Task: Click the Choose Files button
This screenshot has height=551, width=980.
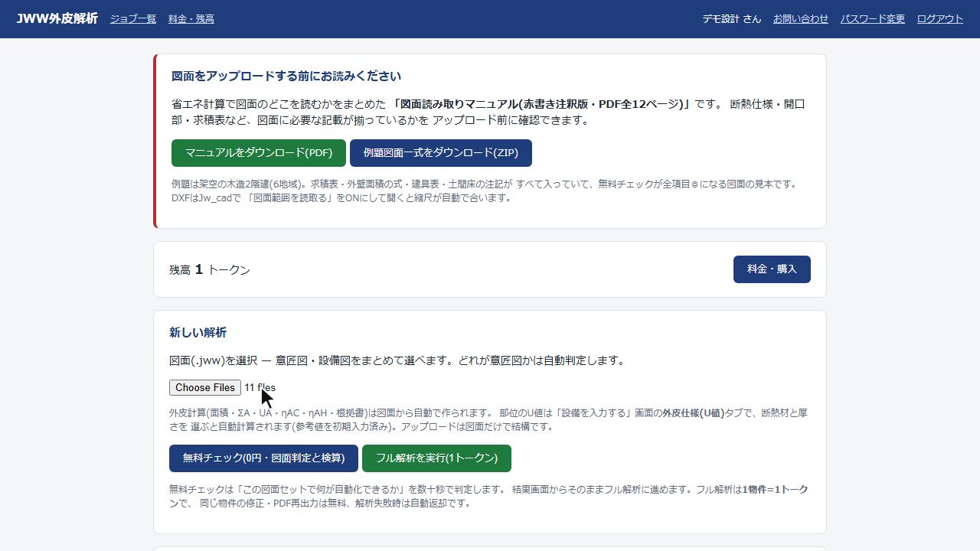Action: tap(205, 388)
